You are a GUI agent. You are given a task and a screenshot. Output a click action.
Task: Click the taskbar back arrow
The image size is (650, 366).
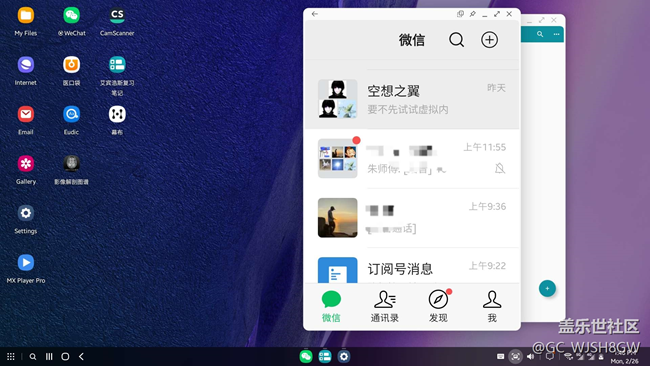81,356
